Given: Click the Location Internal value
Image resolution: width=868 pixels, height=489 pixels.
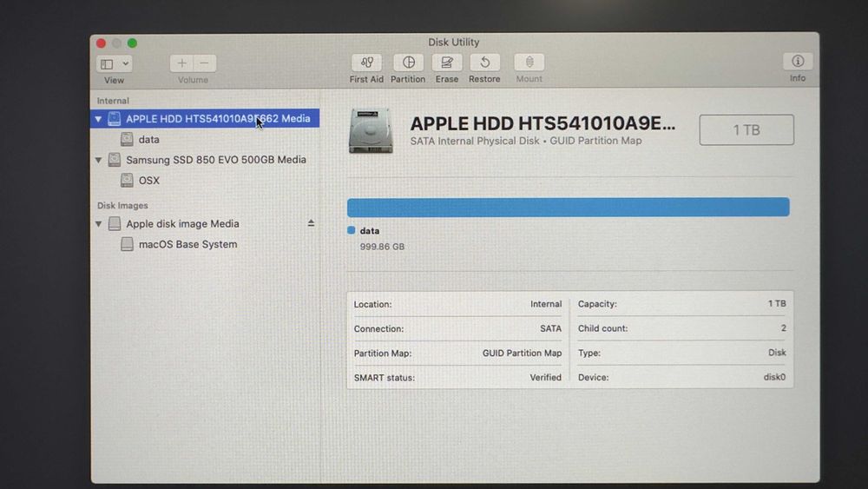Looking at the screenshot, I should (x=546, y=304).
